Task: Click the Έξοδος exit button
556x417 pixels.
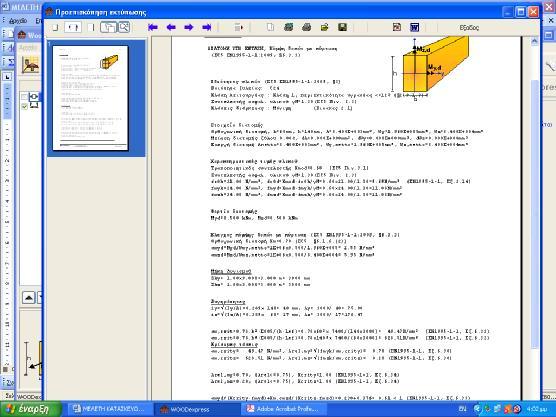Action: 469,28
